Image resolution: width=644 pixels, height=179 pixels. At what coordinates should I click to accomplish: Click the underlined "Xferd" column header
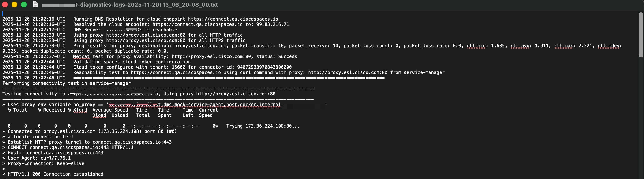click(x=80, y=110)
